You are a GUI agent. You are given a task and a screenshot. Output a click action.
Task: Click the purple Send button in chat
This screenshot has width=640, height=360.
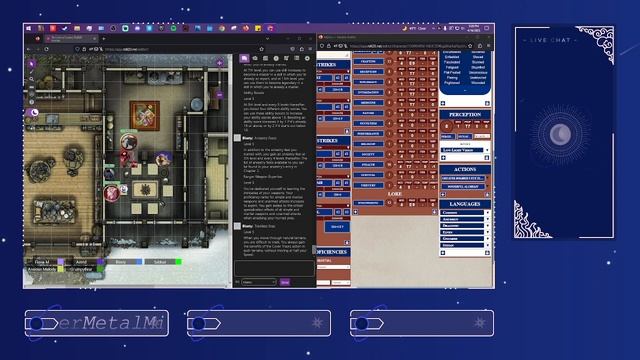285,282
